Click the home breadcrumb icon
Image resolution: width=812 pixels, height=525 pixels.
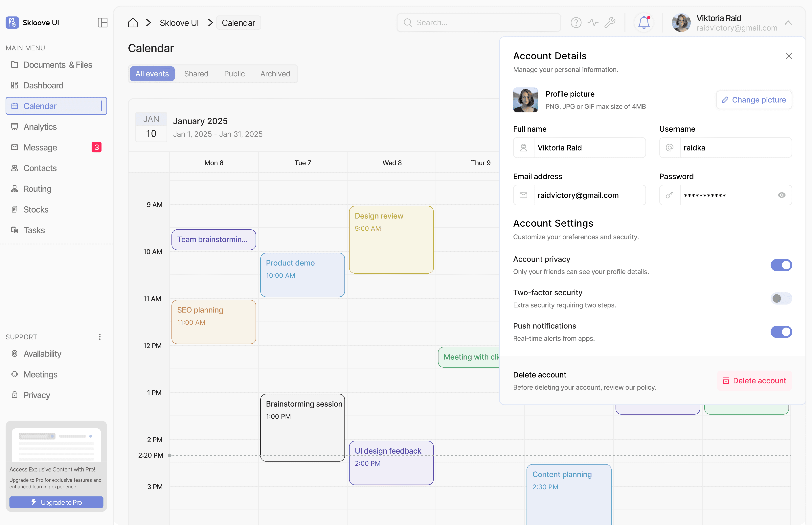pos(133,23)
